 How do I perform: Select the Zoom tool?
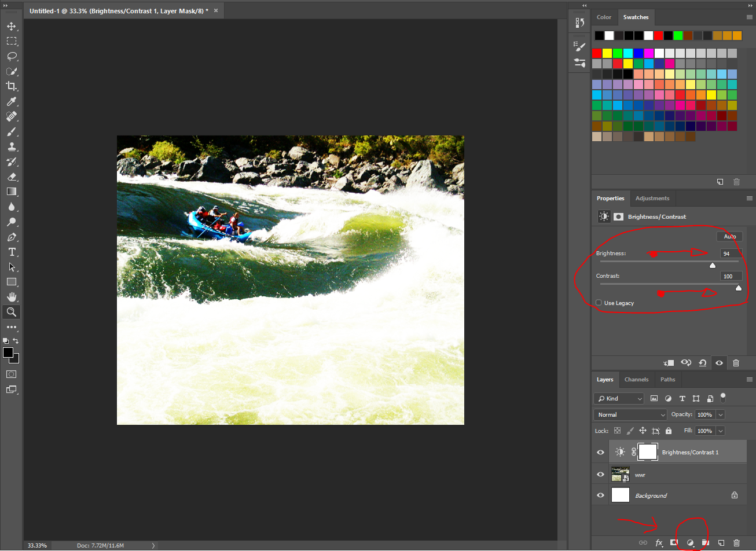pos(12,312)
